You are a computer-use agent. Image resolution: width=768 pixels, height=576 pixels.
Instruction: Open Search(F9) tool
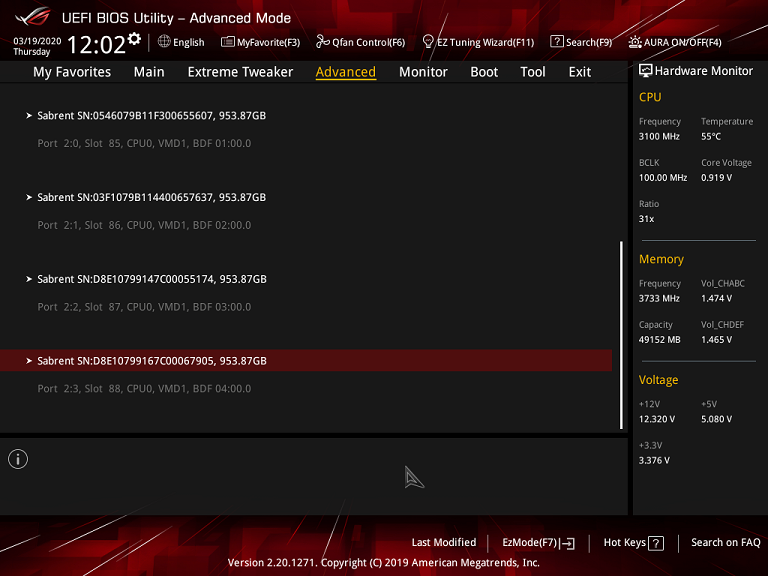click(x=581, y=42)
